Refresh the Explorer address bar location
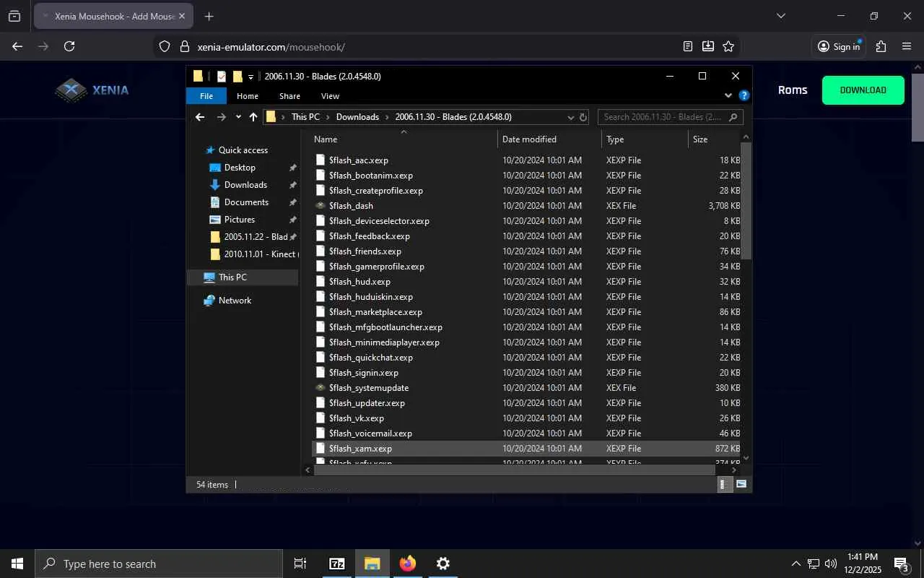Screen dimensions: 924x578 (583, 117)
